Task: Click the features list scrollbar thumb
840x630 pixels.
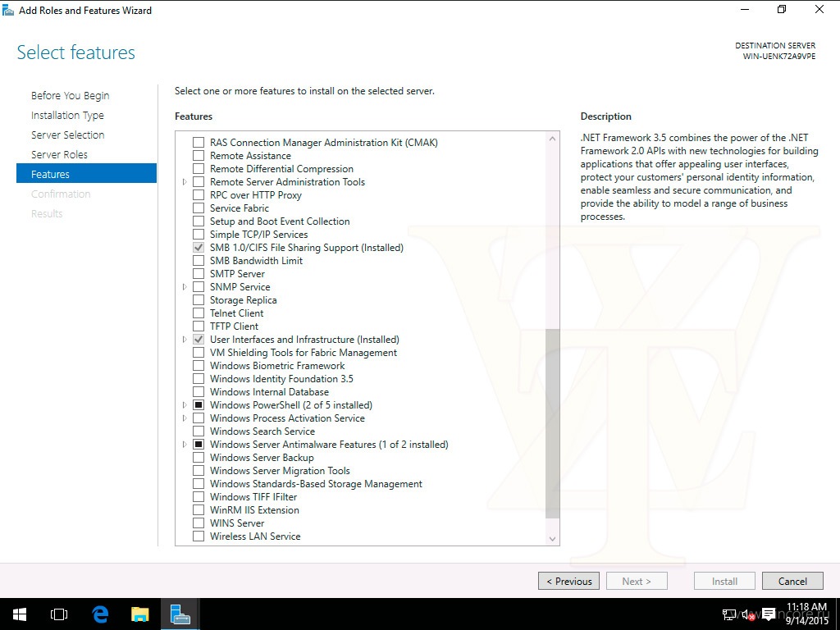Action: pyautogui.click(x=552, y=424)
